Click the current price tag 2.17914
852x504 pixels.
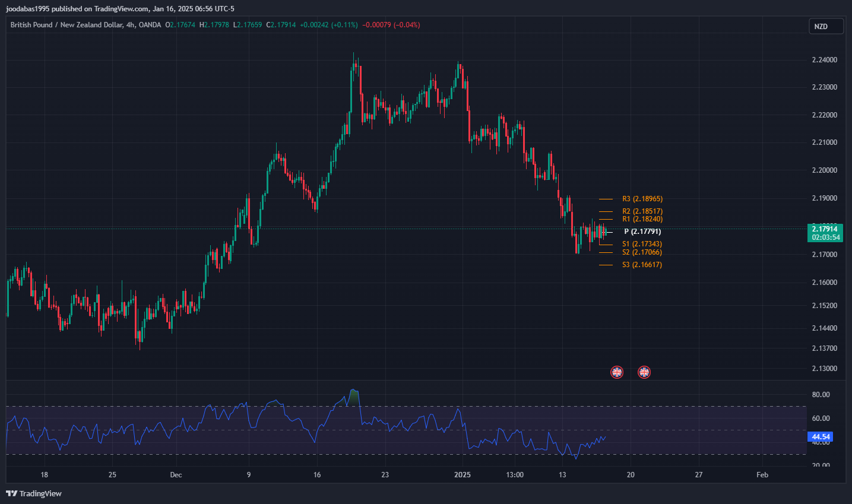click(825, 229)
